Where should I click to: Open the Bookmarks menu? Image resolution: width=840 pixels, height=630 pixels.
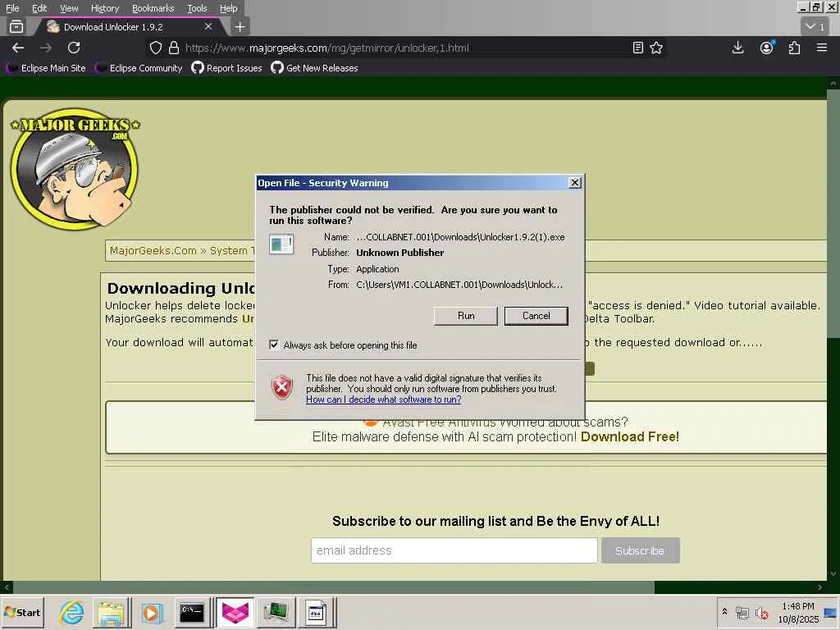[153, 8]
